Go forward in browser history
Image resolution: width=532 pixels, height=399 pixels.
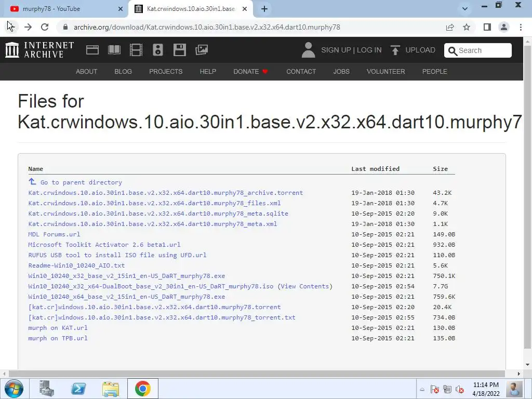[28, 27]
